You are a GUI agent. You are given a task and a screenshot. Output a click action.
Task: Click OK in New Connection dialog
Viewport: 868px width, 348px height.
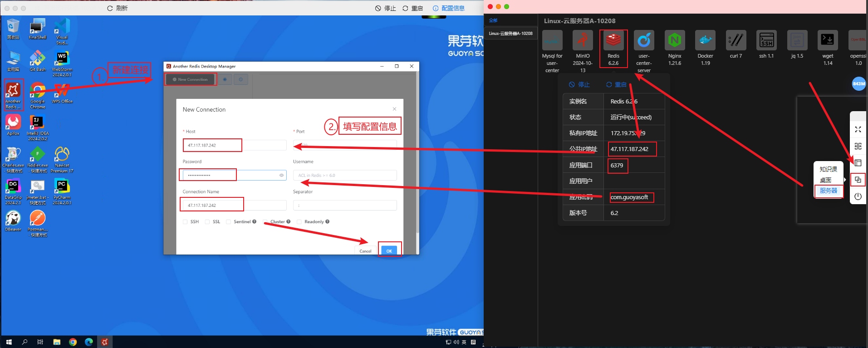point(389,251)
